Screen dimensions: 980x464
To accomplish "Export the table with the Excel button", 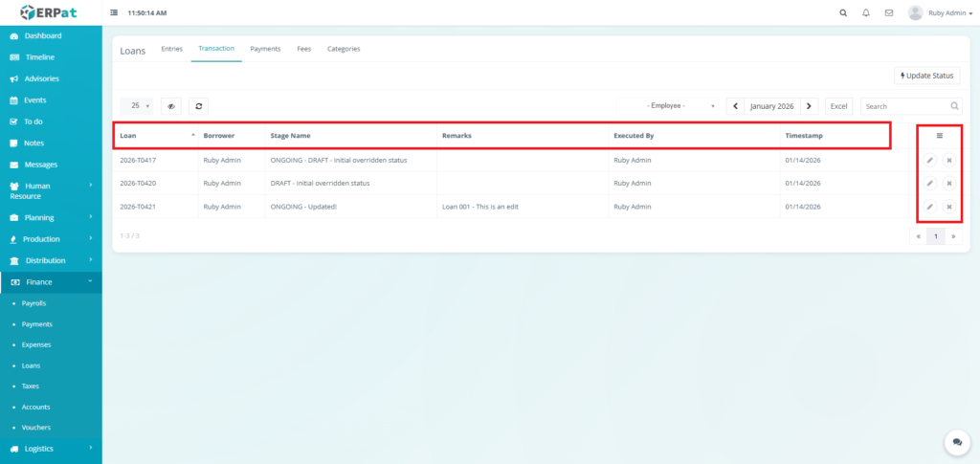I will [838, 106].
